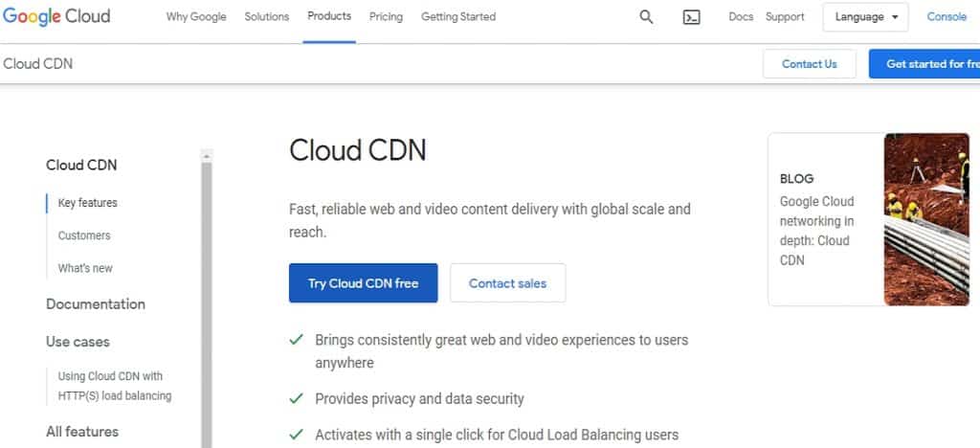This screenshot has height=448, width=980.
Task: Open Google Cloud networking in depth blog link
Action: point(817,231)
